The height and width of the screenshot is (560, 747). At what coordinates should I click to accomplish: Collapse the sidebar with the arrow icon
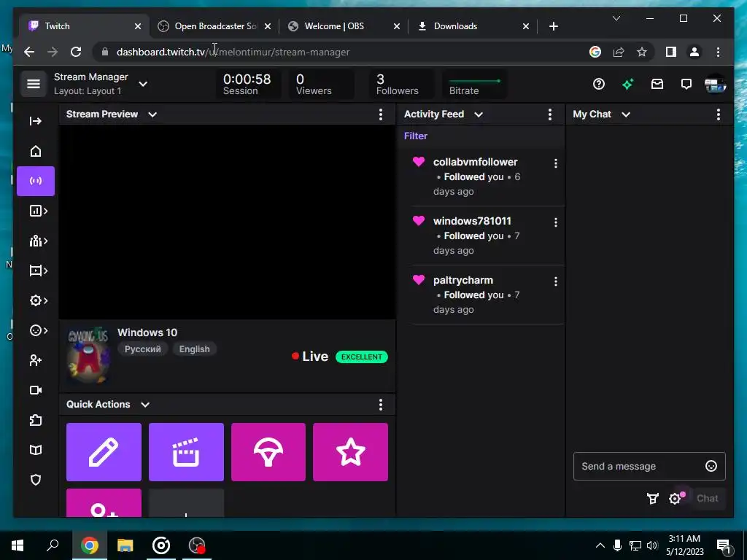point(36,121)
